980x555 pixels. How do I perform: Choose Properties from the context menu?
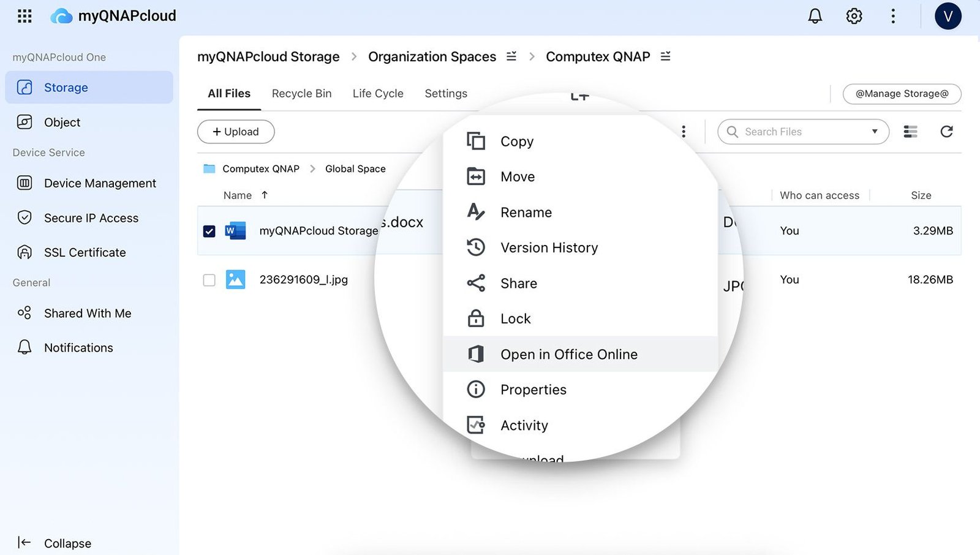click(580, 389)
